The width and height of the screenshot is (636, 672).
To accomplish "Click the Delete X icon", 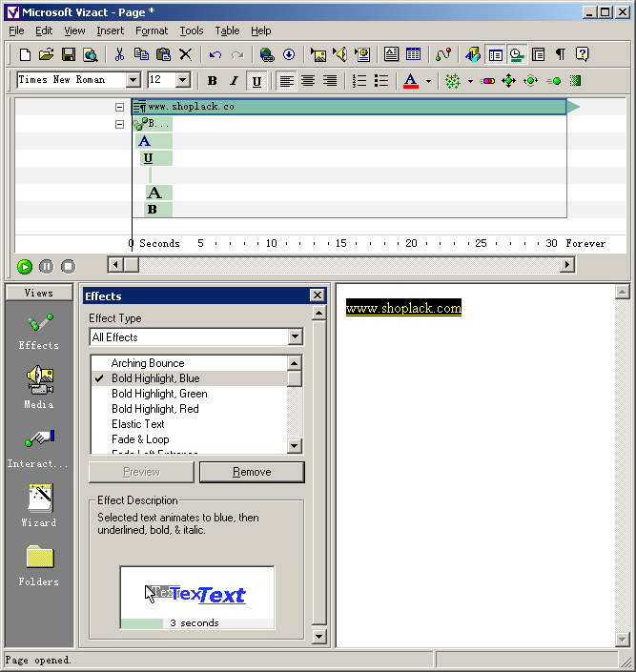I will tap(185, 54).
